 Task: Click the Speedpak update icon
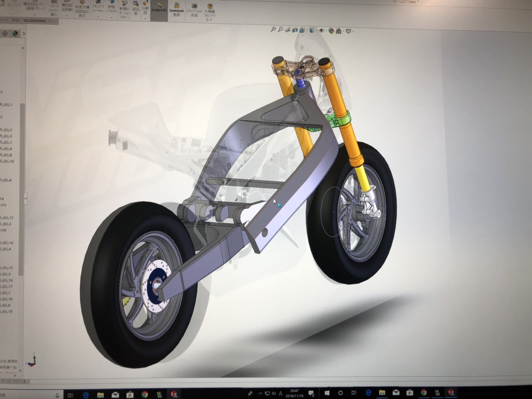point(176,10)
